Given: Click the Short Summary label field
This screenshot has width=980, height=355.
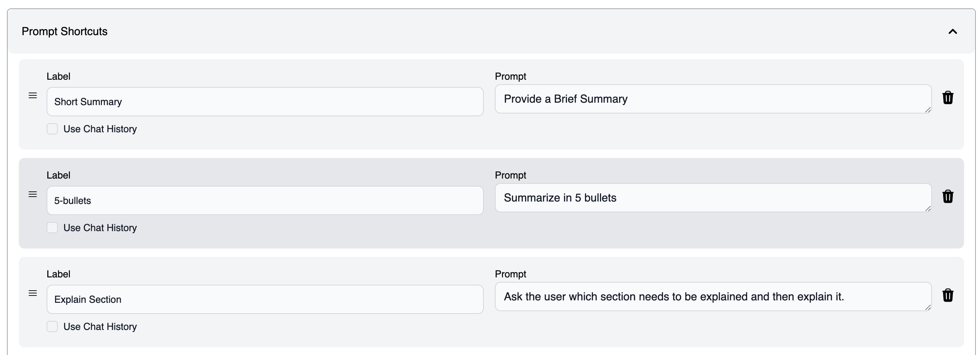Looking at the screenshot, I should pyautogui.click(x=265, y=102).
